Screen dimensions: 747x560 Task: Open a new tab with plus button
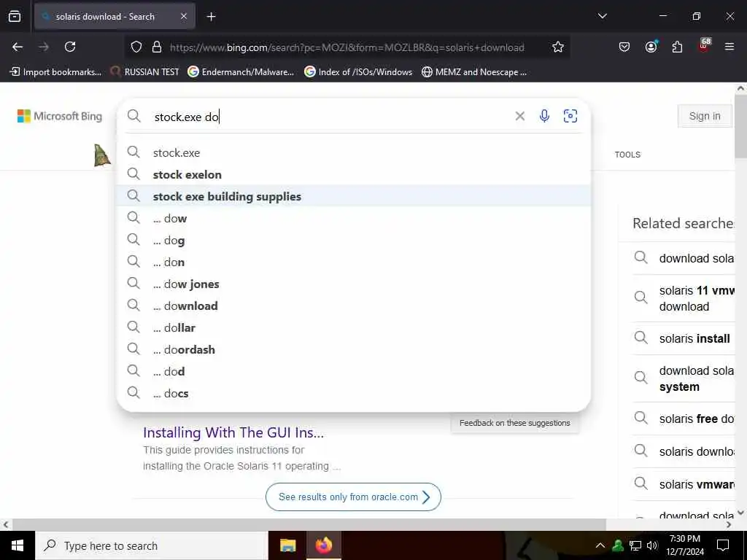point(211,17)
